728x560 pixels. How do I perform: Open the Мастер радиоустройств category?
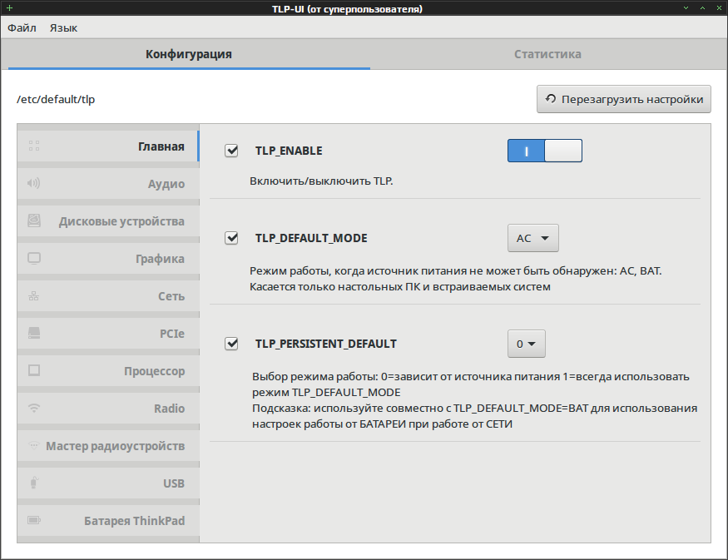click(x=108, y=446)
